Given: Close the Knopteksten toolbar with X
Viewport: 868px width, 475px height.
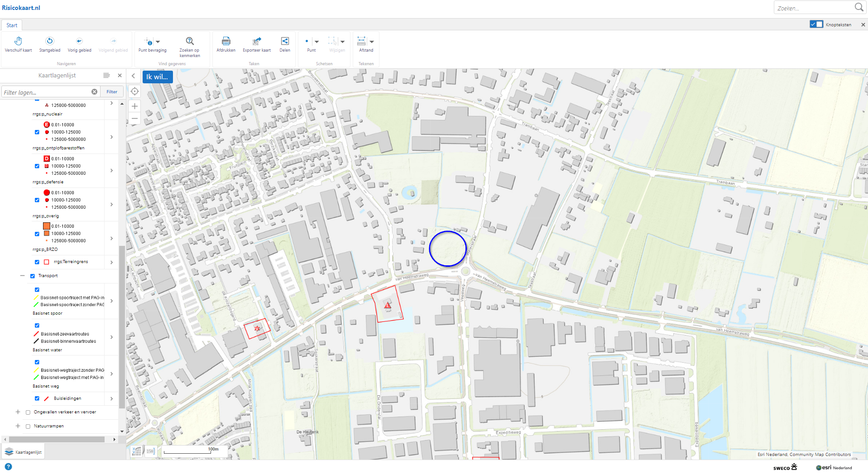Looking at the screenshot, I should [x=863, y=25].
